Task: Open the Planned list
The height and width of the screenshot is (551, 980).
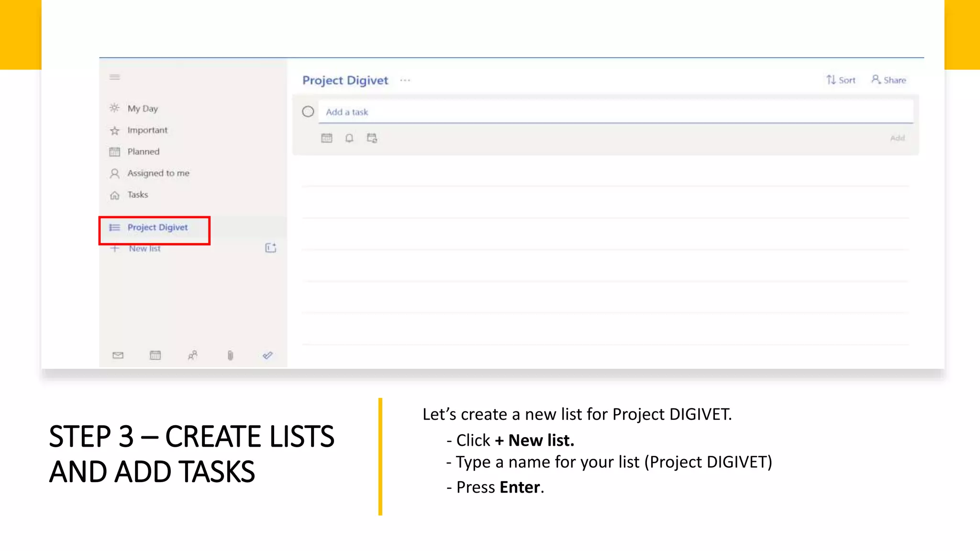Action: [143, 152]
